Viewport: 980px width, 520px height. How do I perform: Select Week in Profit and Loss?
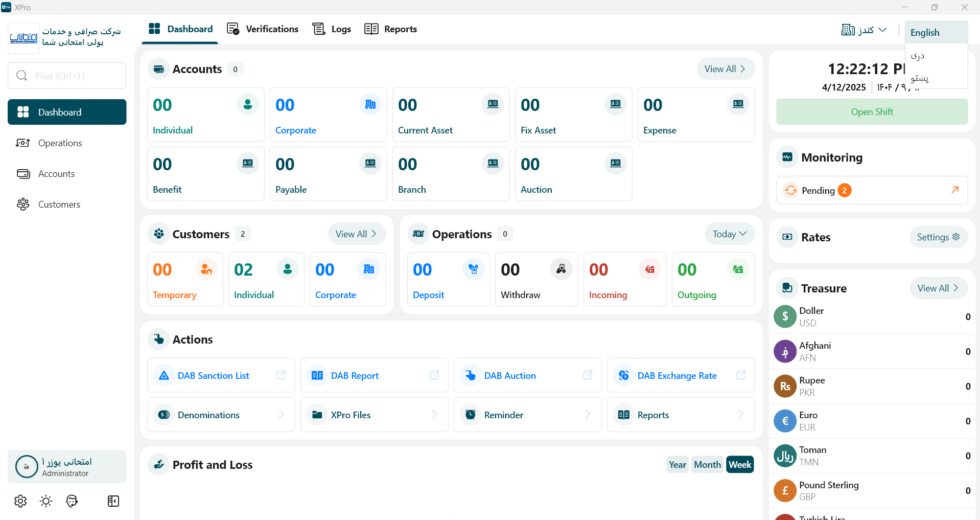click(x=739, y=465)
